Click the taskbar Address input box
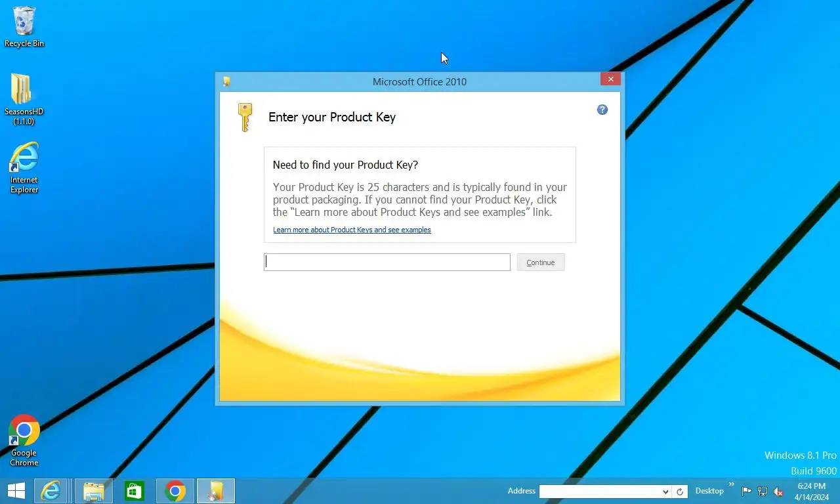Screen dimensions: 840x504 tap(599, 492)
